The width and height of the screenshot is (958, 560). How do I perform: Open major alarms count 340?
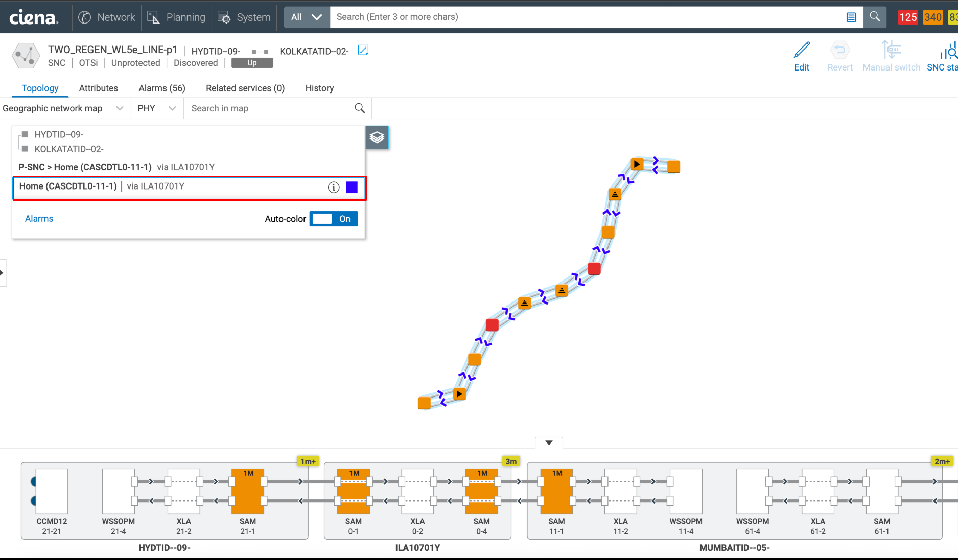[x=933, y=17]
